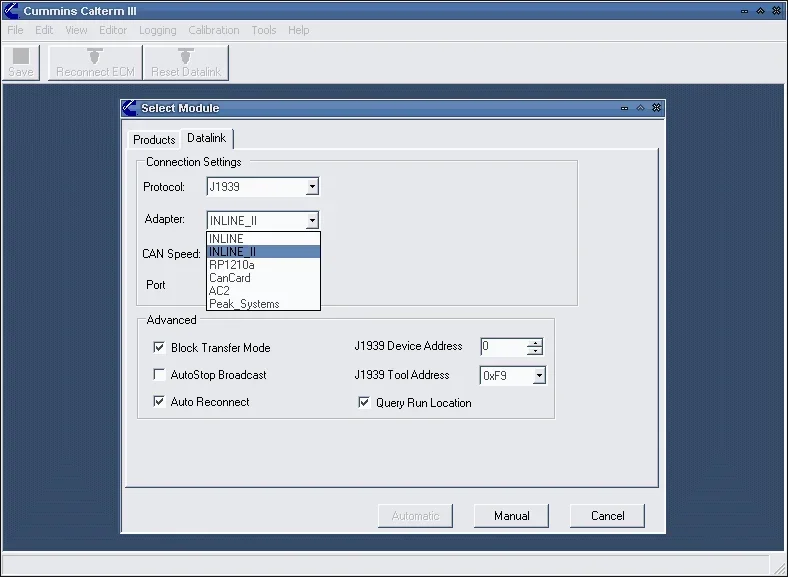Screen dimensions: 788x577
Task: Select INLINE from the adapter list
Action: click(263, 239)
